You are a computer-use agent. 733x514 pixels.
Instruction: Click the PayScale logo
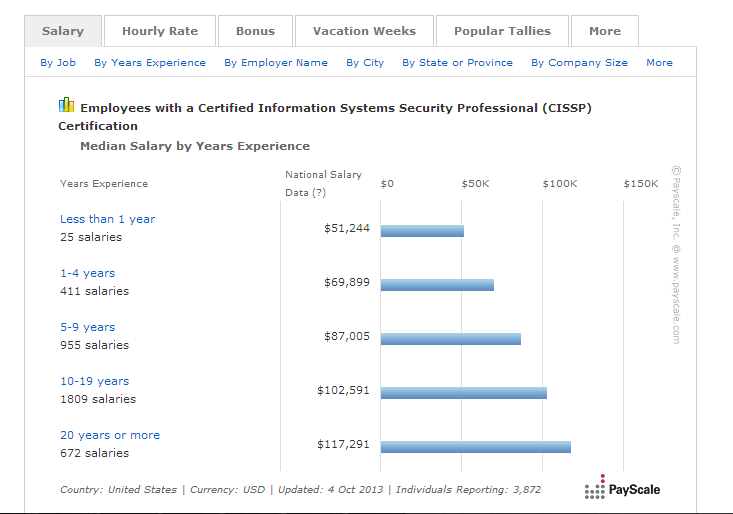[x=622, y=489]
